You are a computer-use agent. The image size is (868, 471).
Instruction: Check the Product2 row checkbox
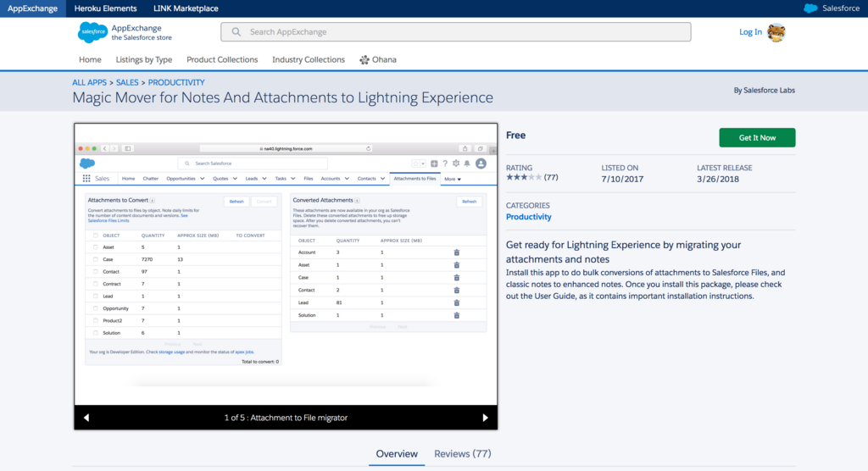95,320
